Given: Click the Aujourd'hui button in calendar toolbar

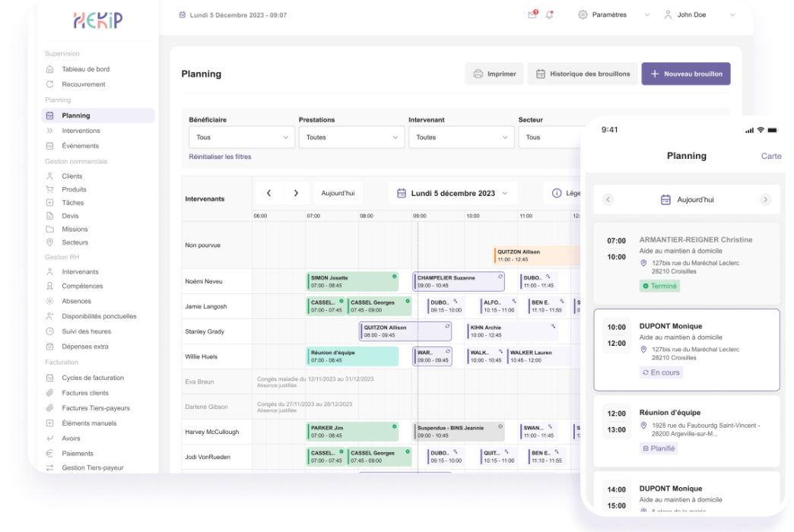Looking at the screenshot, I should (x=338, y=193).
